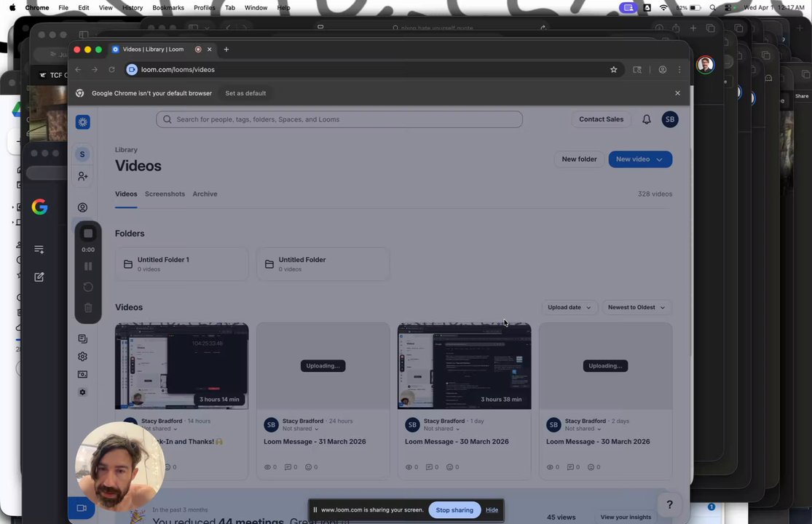
Task: Reload the Loom page
Action: [x=111, y=69]
